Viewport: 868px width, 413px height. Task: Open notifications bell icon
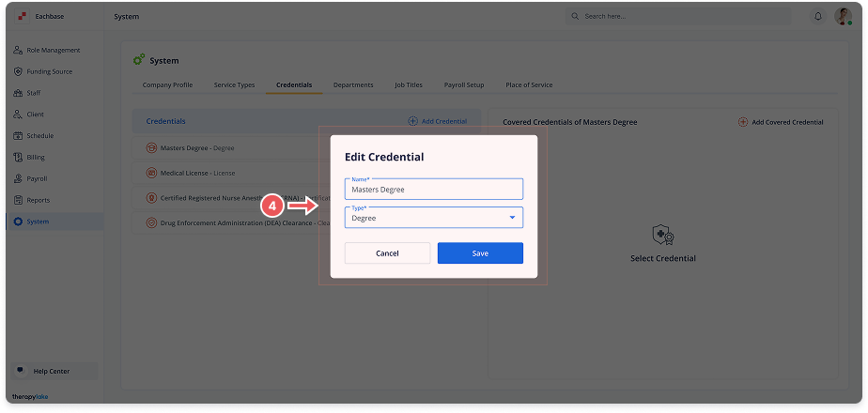[817, 17]
